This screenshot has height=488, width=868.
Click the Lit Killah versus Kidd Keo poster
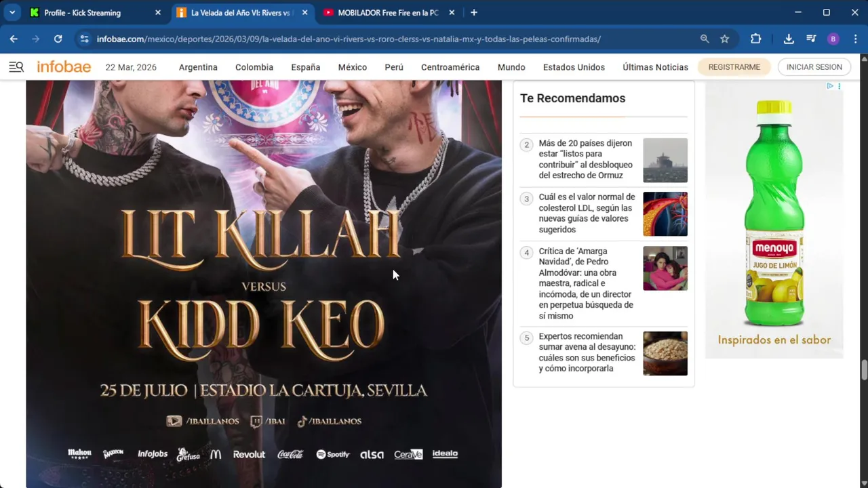(x=264, y=284)
